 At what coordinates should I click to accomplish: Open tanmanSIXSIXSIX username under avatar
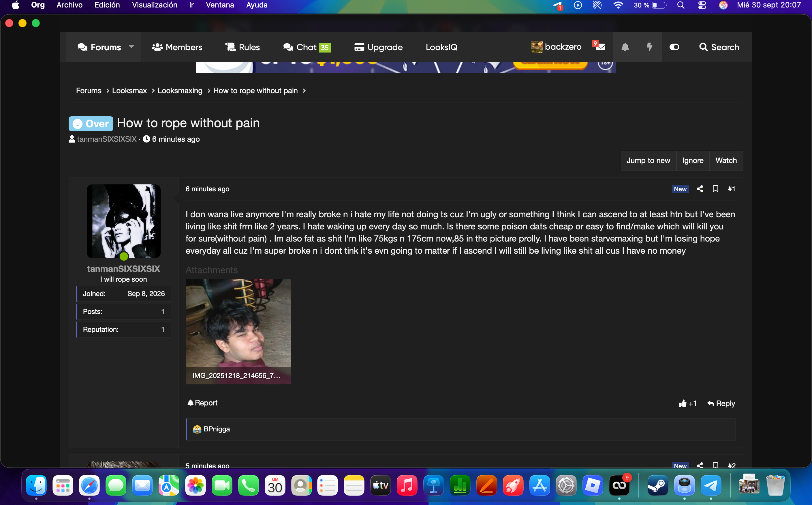(123, 269)
